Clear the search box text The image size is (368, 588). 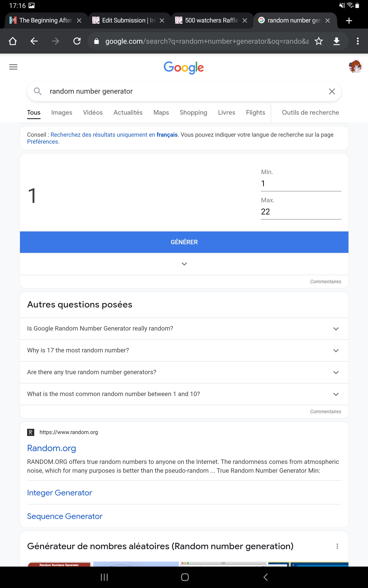(x=332, y=92)
